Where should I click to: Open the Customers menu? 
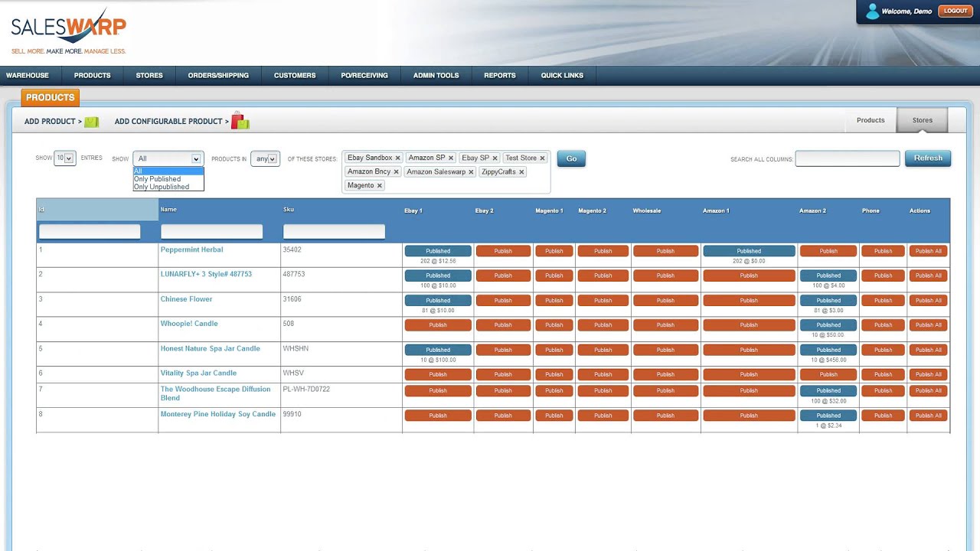coord(295,76)
